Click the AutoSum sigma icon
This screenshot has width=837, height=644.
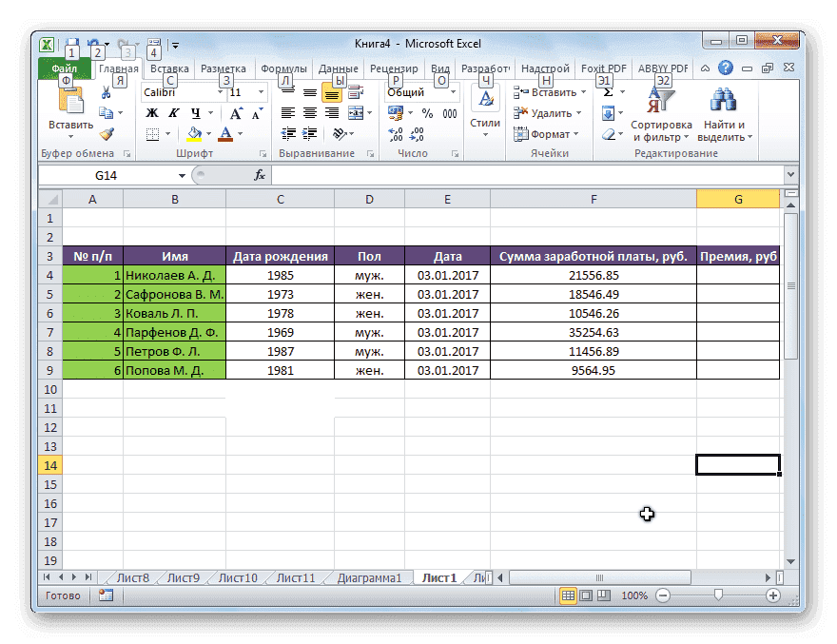coord(610,90)
